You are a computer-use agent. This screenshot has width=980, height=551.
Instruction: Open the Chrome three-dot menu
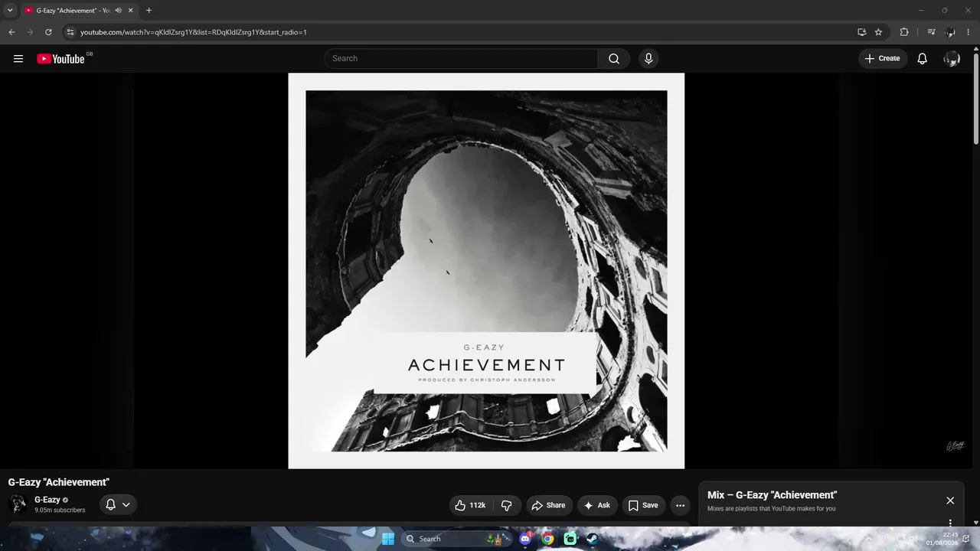(969, 32)
